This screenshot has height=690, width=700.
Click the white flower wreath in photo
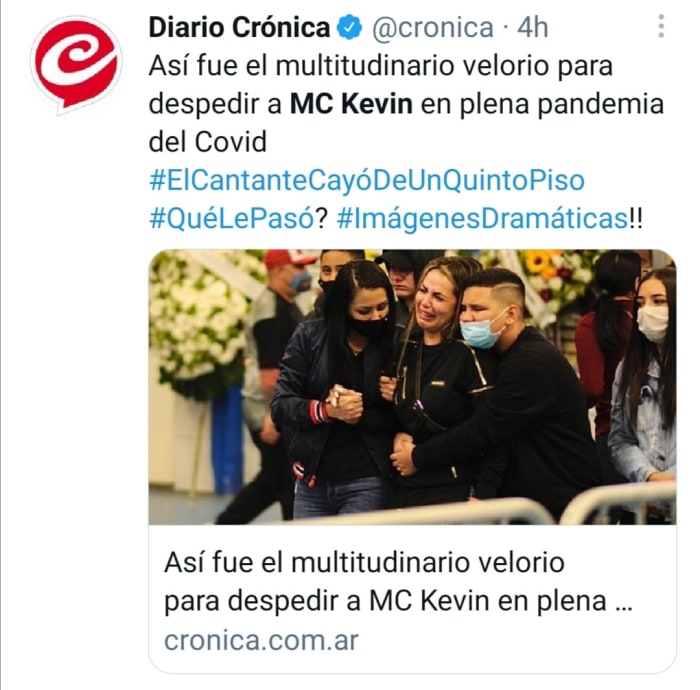pos(199,326)
